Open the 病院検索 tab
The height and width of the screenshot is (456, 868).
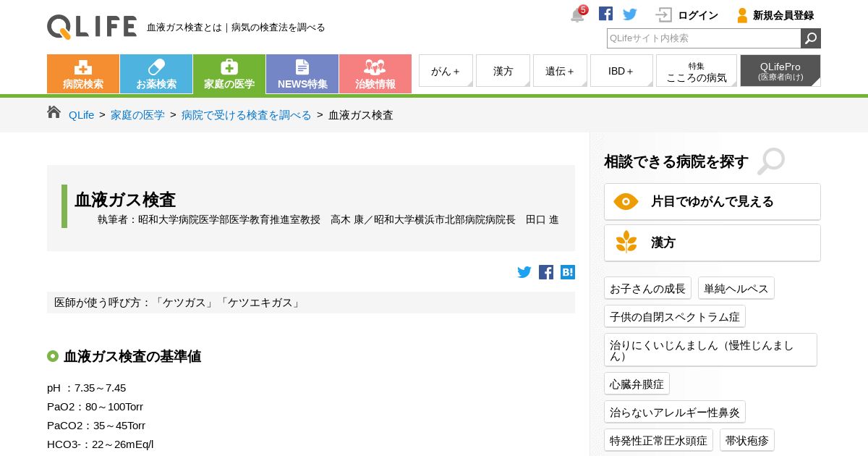coord(83,74)
